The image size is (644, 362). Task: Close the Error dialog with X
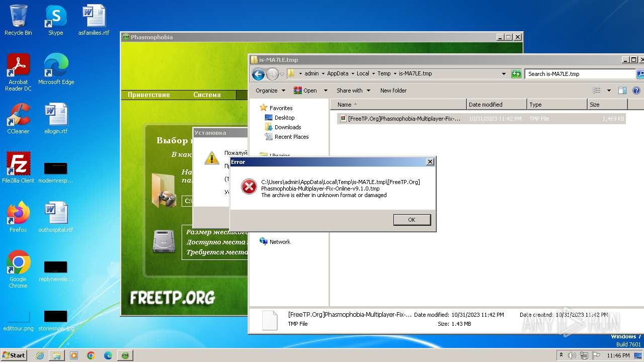pyautogui.click(x=430, y=162)
